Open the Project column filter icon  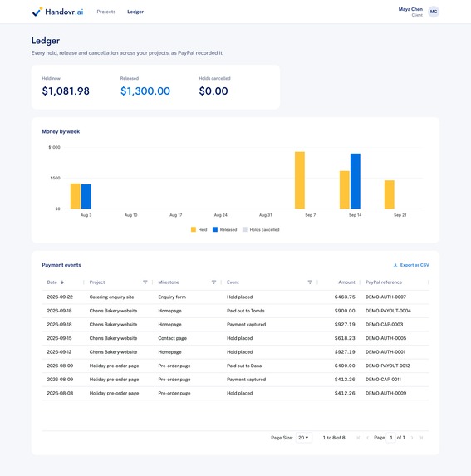click(x=145, y=282)
